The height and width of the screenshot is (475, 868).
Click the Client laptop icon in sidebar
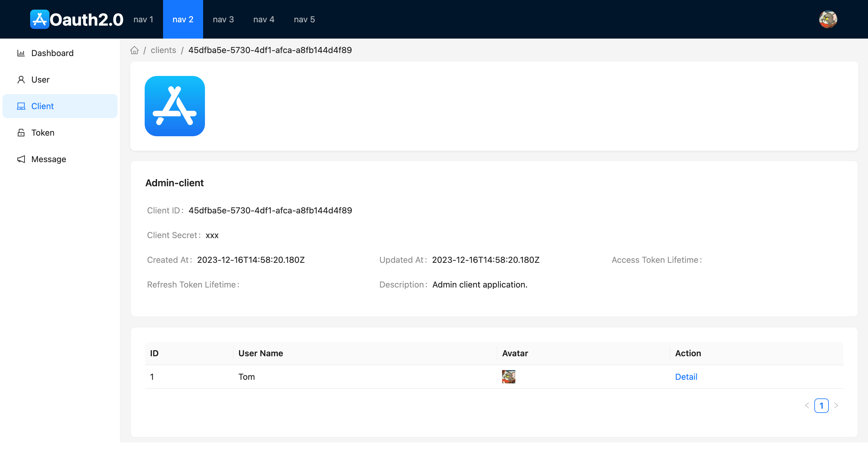21,106
